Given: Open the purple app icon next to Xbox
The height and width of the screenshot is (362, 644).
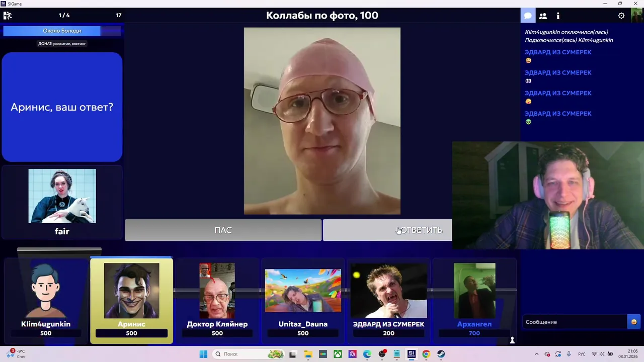Looking at the screenshot, I should tap(352, 354).
